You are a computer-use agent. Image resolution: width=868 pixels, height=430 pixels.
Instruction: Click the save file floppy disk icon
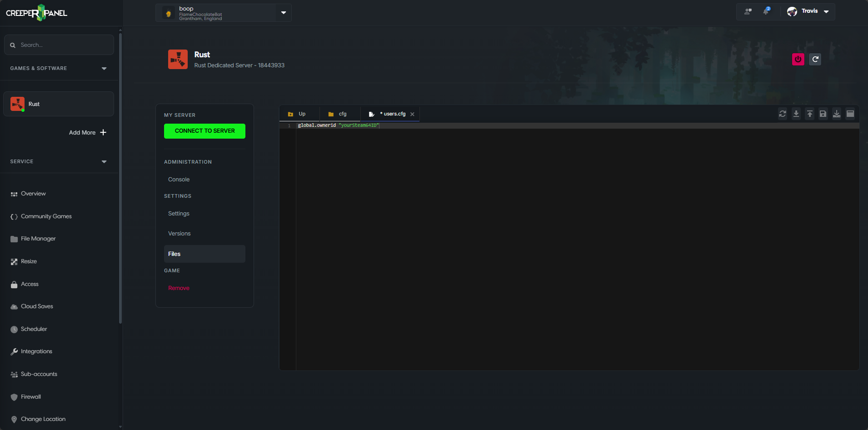click(823, 114)
